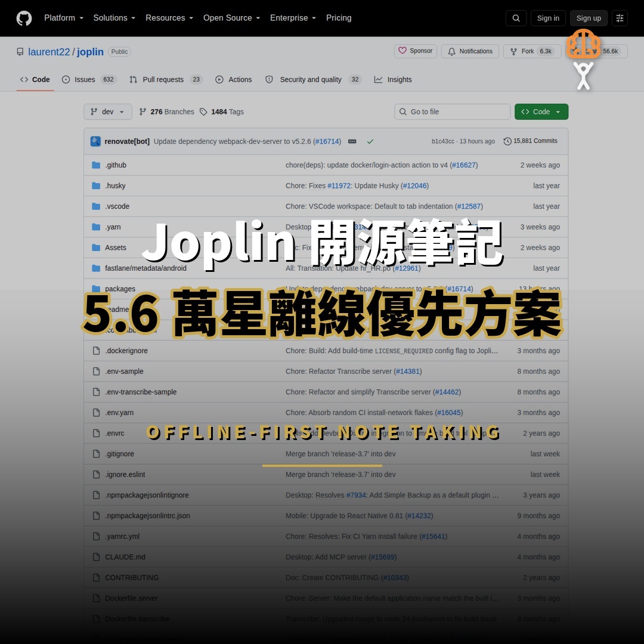View the 276 Branches link
The image size is (644, 644).
[166, 112]
